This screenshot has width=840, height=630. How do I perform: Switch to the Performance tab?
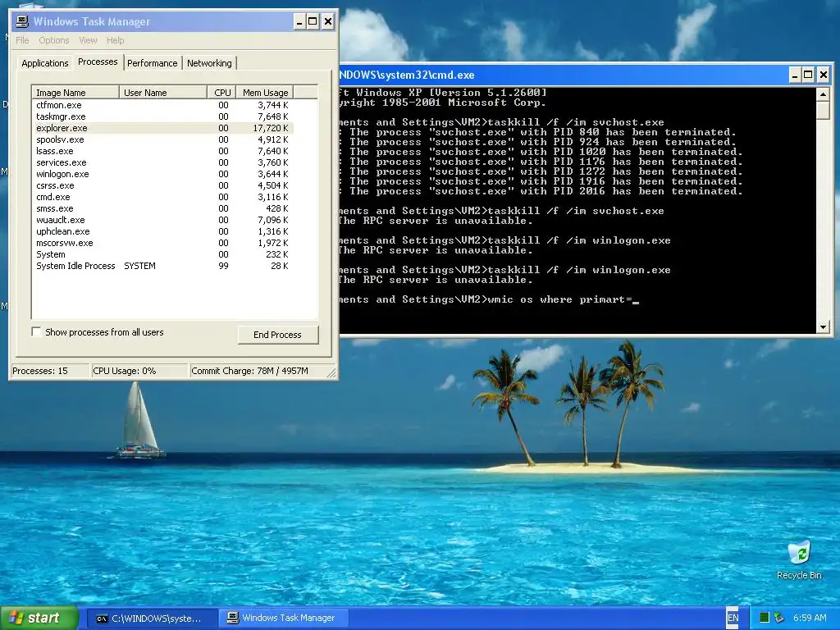point(152,63)
